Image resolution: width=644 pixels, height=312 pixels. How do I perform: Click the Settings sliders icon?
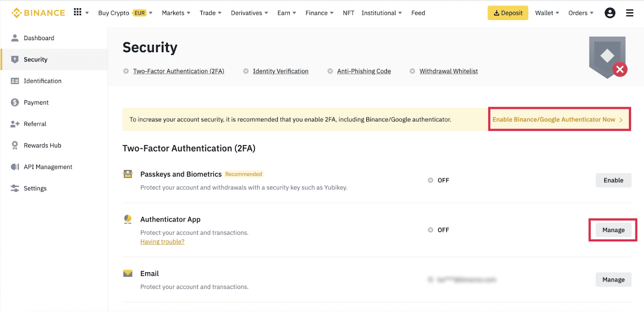tap(15, 188)
